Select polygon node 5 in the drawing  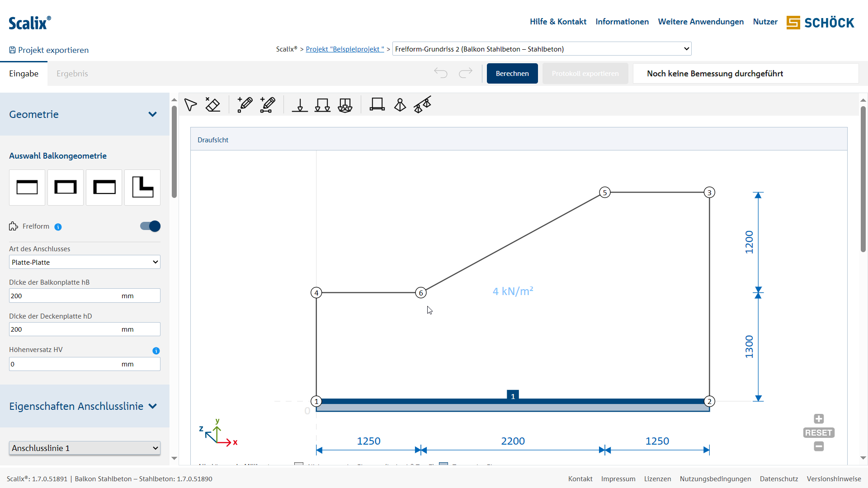click(x=605, y=192)
